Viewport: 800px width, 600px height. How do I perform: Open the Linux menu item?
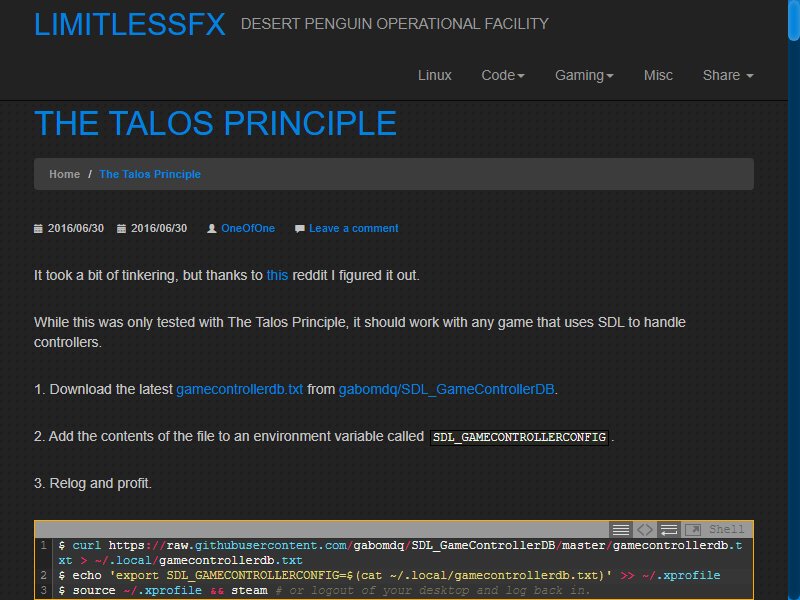click(x=435, y=76)
